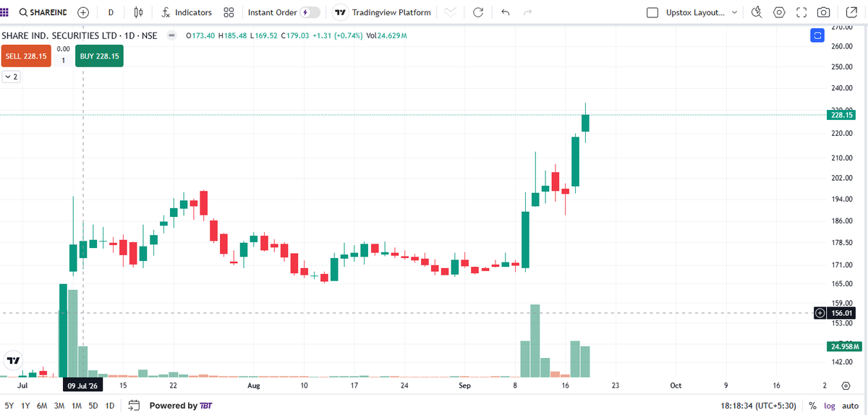Open symbol search for SHAREIND
Screen dimensions: 868x415
pyautogui.click(x=43, y=12)
